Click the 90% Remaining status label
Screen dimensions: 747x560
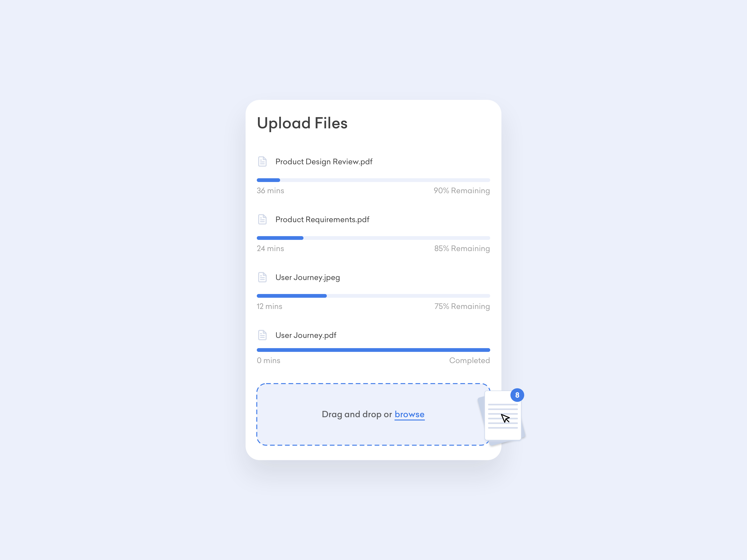pyautogui.click(x=462, y=191)
